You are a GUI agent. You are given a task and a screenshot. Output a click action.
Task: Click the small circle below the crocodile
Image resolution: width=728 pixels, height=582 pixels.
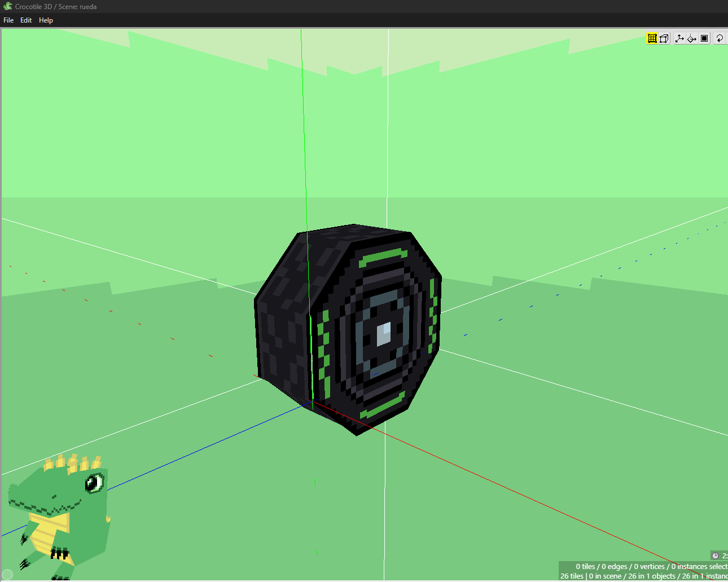(7, 575)
